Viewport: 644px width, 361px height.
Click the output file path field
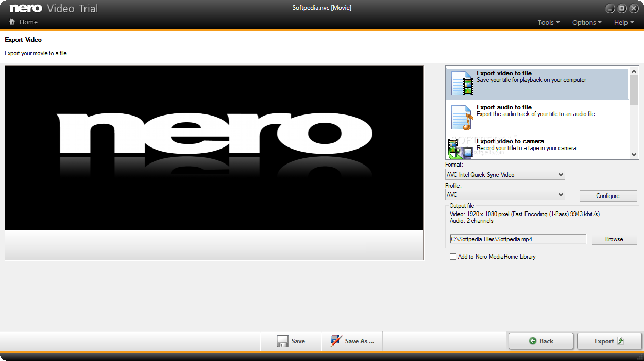pyautogui.click(x=518, y=239)
